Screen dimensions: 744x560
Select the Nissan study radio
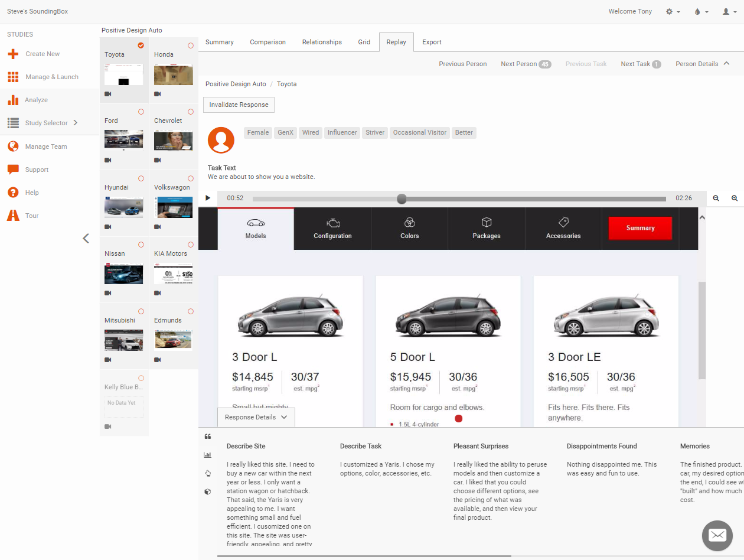click(x=141, y=245)
